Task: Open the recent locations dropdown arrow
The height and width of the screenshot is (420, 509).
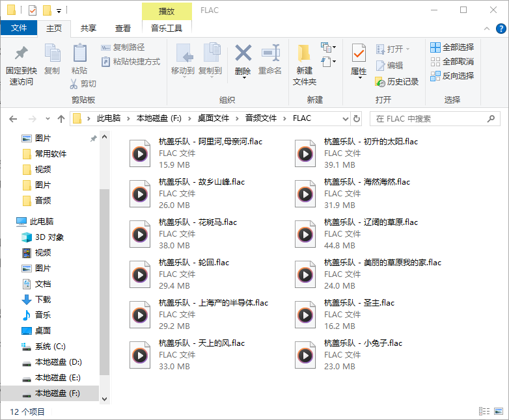Action: 48,119
